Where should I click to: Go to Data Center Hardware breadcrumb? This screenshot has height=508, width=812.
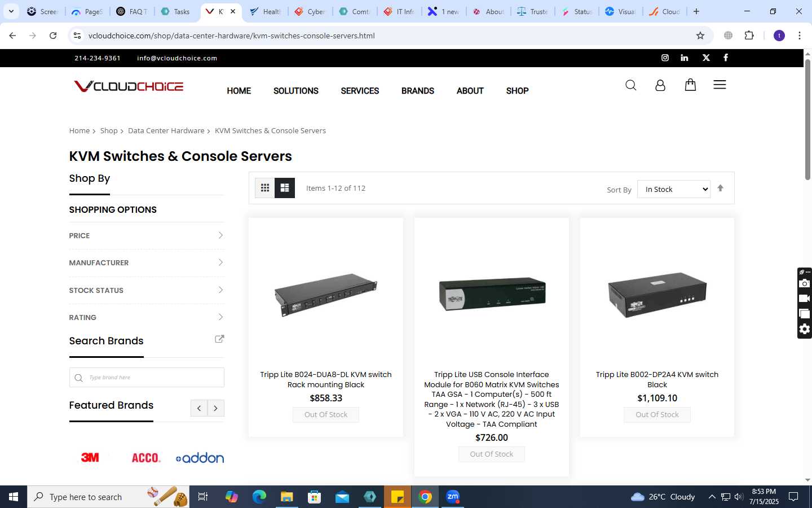coord(166,130)
